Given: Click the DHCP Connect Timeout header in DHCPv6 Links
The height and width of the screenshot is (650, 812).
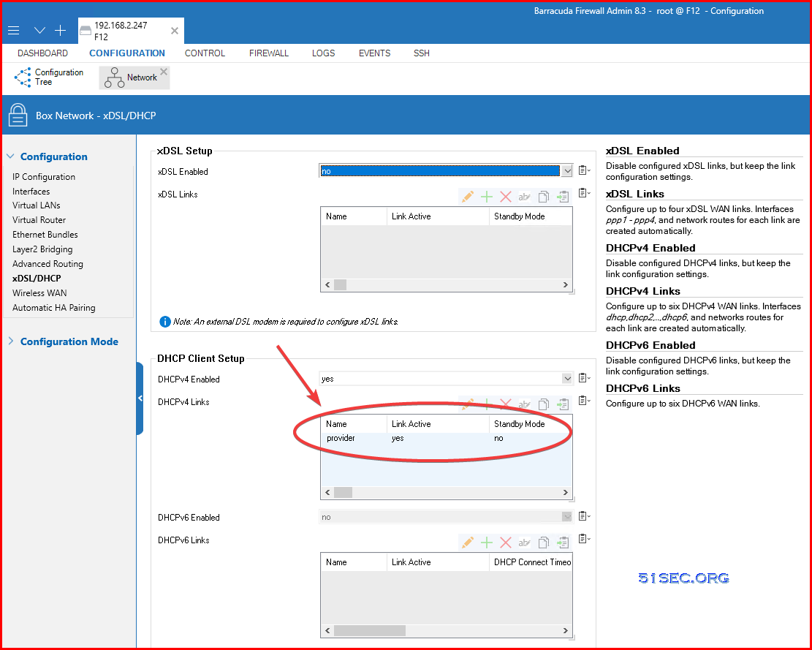Looking at the screenshot, I should [x=531, y=562].
